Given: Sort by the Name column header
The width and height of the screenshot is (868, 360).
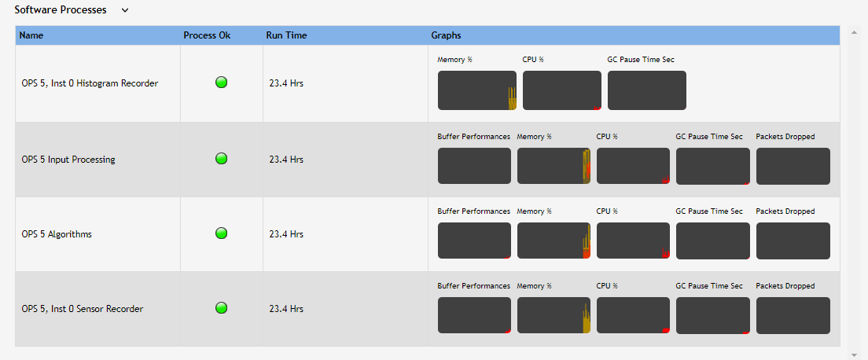Looking at the screenshot, I should 31,35.
